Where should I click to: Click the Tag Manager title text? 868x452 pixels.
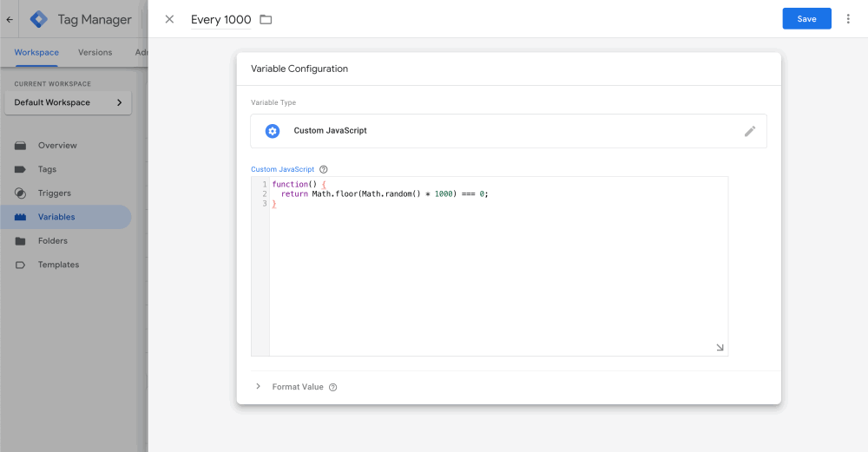(x=95, y=20)
